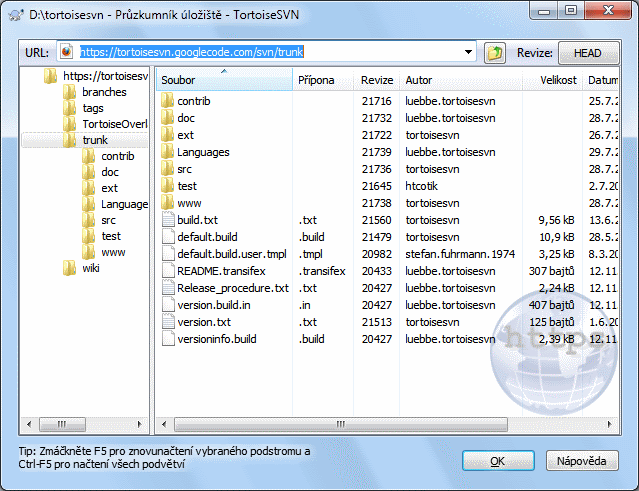Open help with the Nápověda button
Image resolution: width=639 pixels, height=491 pixels.
pyautogui.click(x=582, y=461)
